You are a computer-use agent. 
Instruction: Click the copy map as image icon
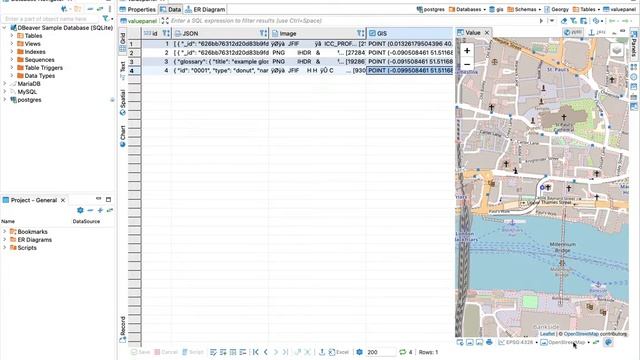click(470, 342)
